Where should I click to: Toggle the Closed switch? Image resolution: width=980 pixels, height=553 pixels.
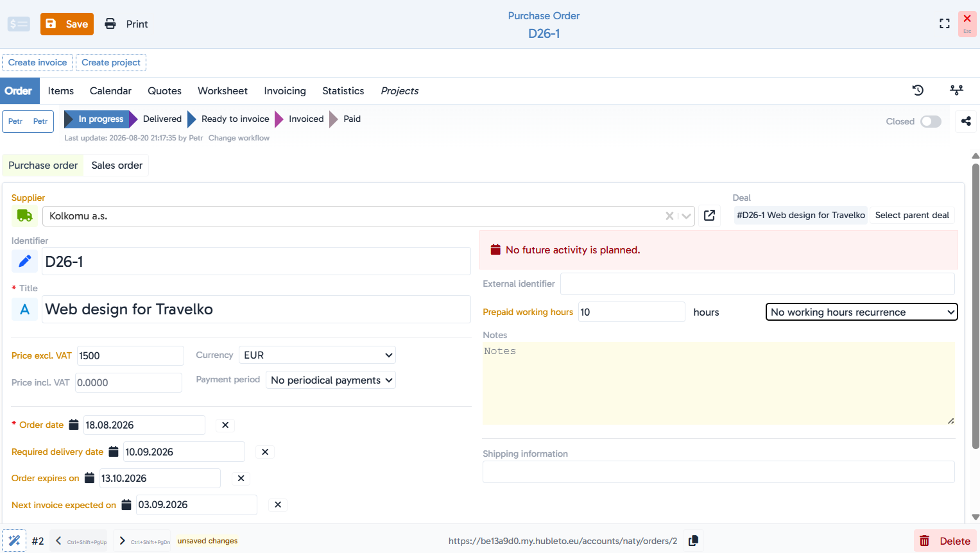pyautogui.click(x=931, y=121)
